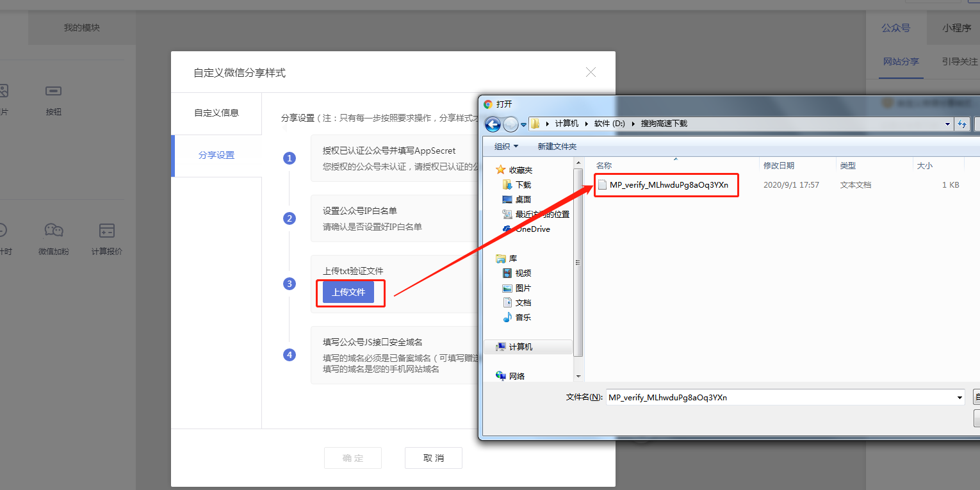Click the navigation pane scroll-down arrow

(x=578, y=376)
